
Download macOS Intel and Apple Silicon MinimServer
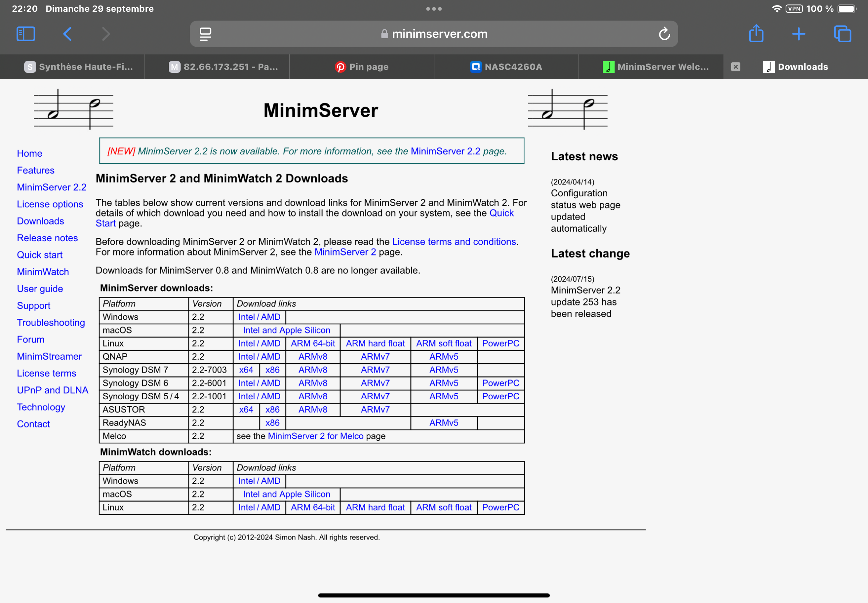click(287, 330)
